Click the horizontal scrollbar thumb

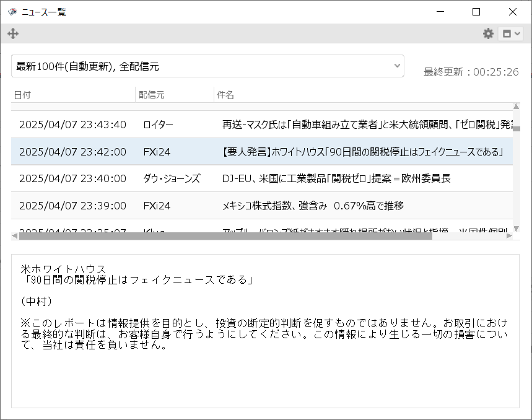pyautogui.click(x=225, y=236)
